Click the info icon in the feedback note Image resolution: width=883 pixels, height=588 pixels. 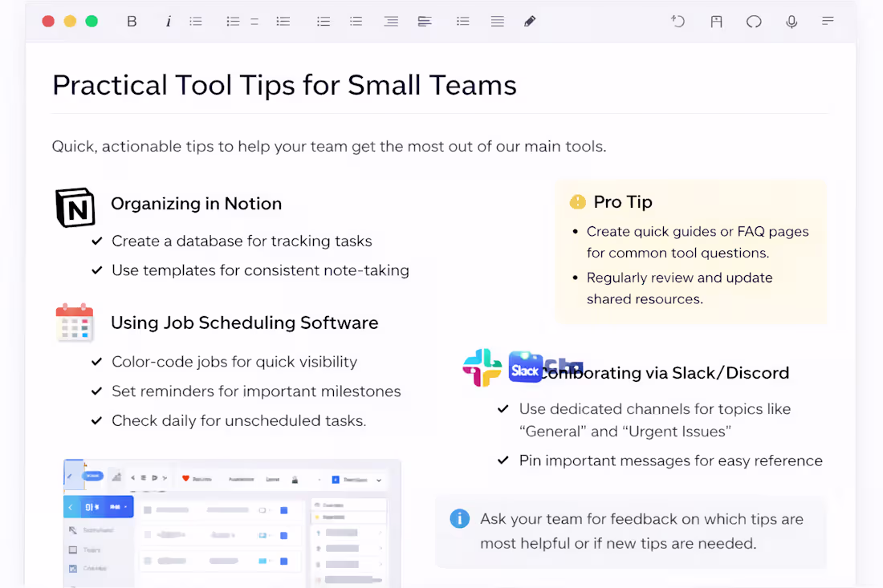[x=460, y=518]
